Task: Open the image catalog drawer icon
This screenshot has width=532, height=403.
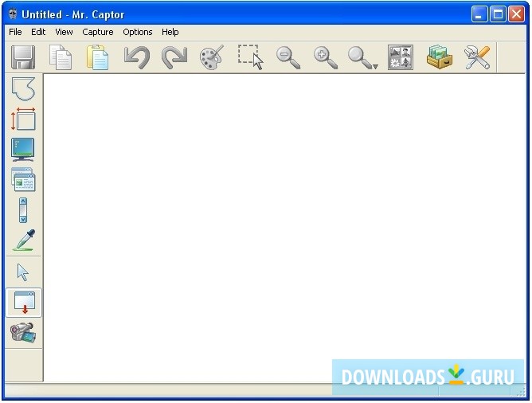Action: click(440, 57)
